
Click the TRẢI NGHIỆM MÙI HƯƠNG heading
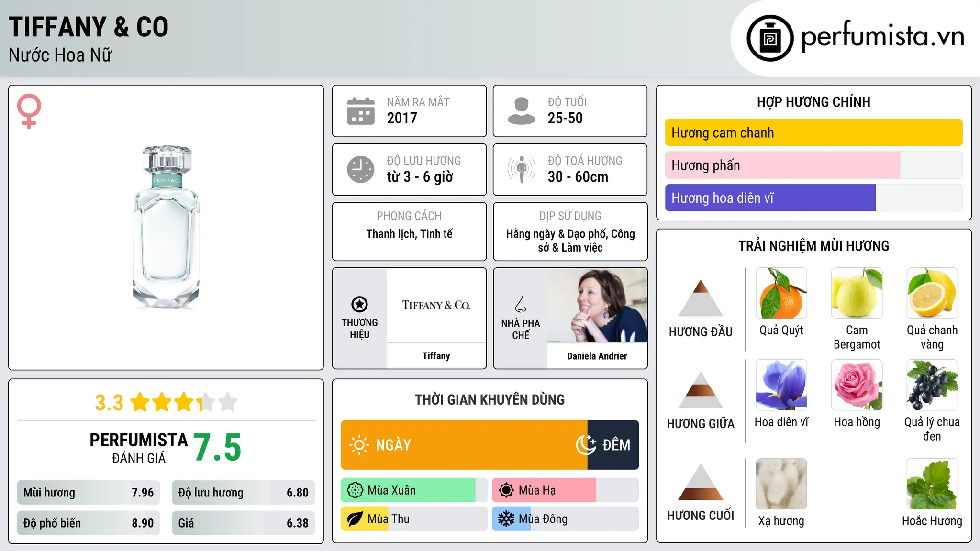coord(813,246)
